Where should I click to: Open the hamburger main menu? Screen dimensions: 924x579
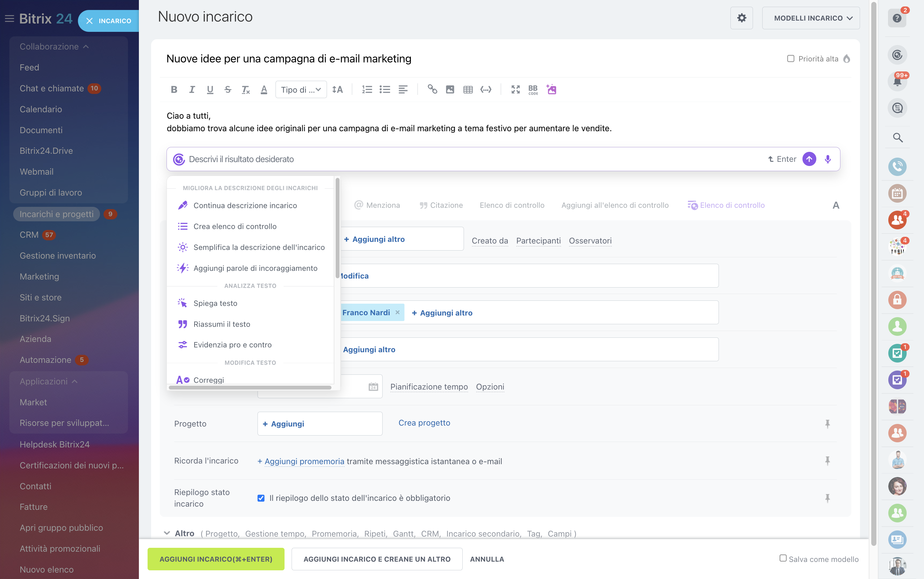(x=9, y=18)
